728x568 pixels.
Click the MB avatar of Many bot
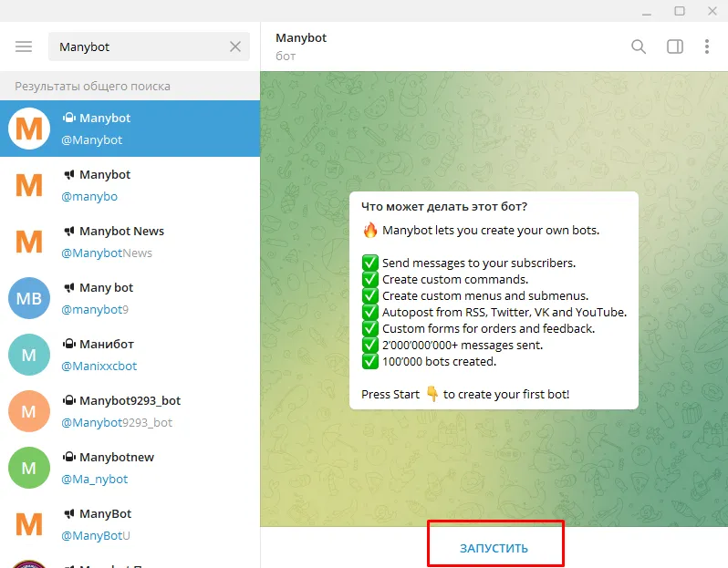29,298
